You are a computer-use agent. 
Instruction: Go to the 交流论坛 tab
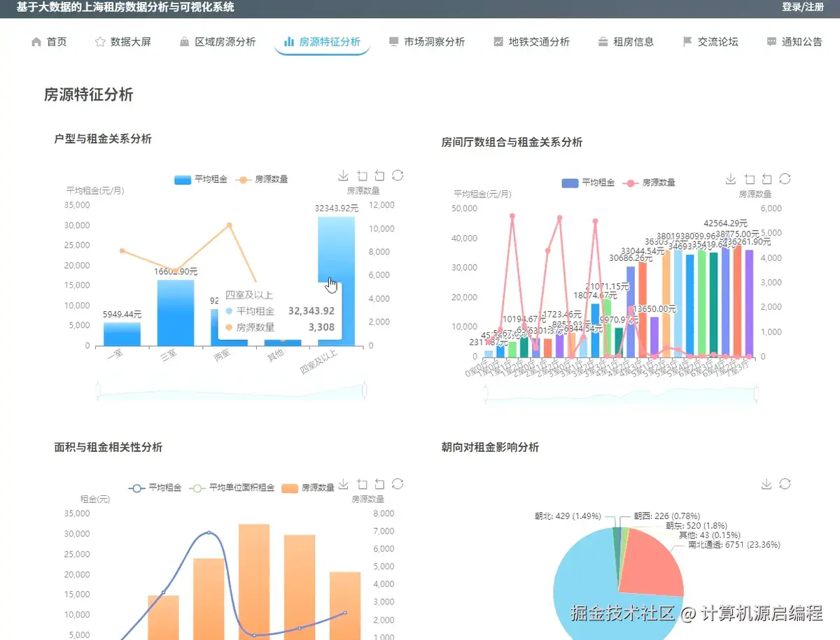(x=710, y=42)
